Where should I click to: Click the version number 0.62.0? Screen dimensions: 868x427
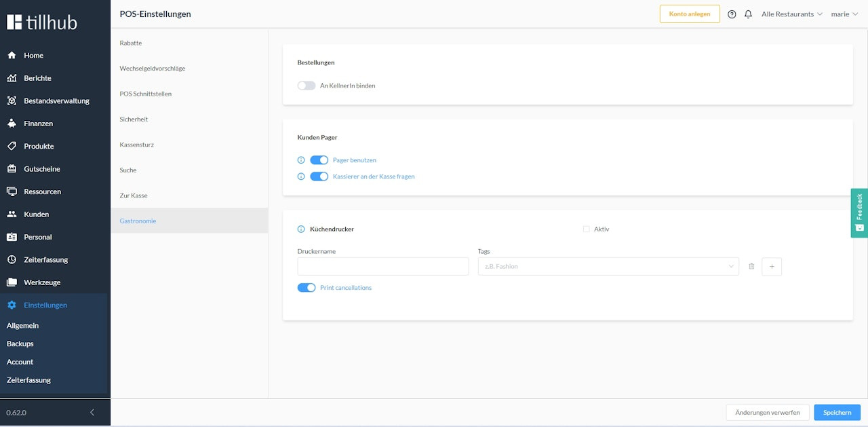[x=16, y=412]
